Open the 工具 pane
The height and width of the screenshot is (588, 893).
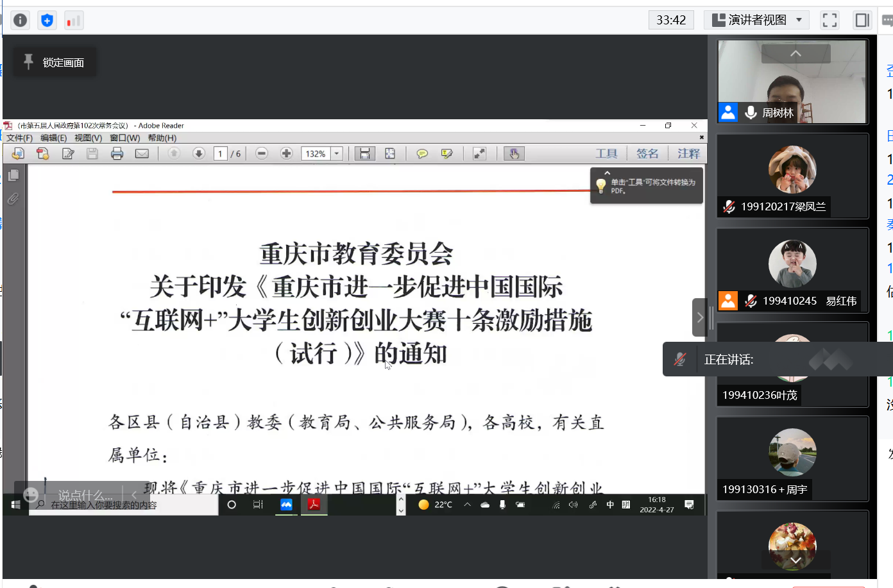tap(606, 153)
